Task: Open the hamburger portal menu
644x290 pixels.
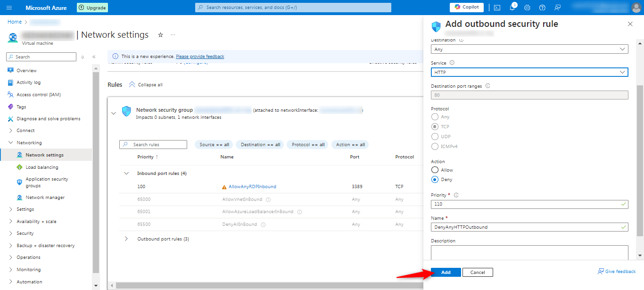Action: point(9,8)
